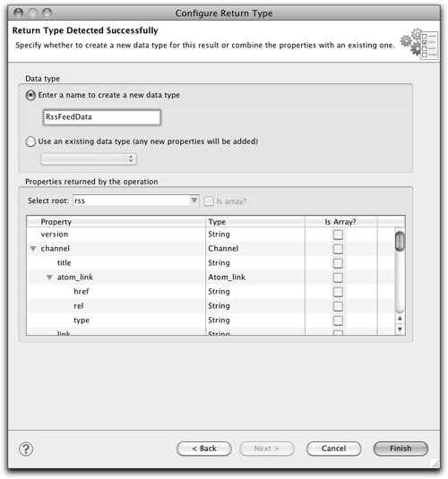Click the scrollbar up arrow
Viewport: 448px width, 479px height.
click(400, 319)
